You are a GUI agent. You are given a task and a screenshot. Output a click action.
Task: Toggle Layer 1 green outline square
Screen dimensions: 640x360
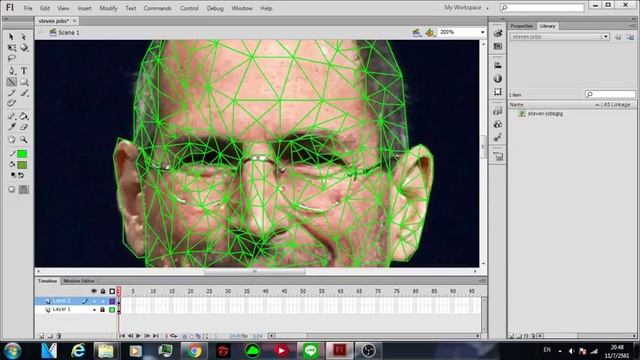tap(112, 310)
